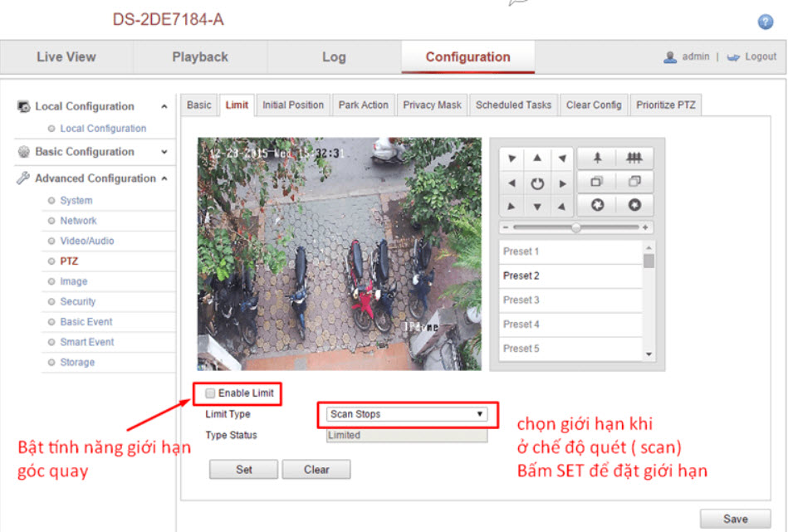Click the Set button to apply limits
788x532 pixels.
tap(242, 469)
